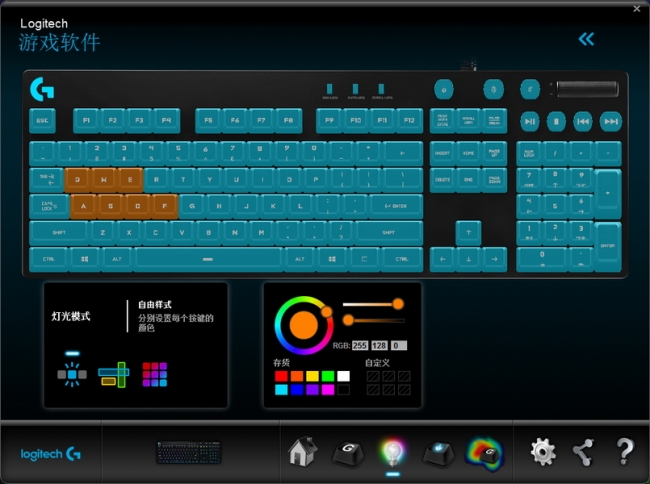The image size is (650, 484).
Task: Click the game mode round button on keyboard
Action: 444,90
